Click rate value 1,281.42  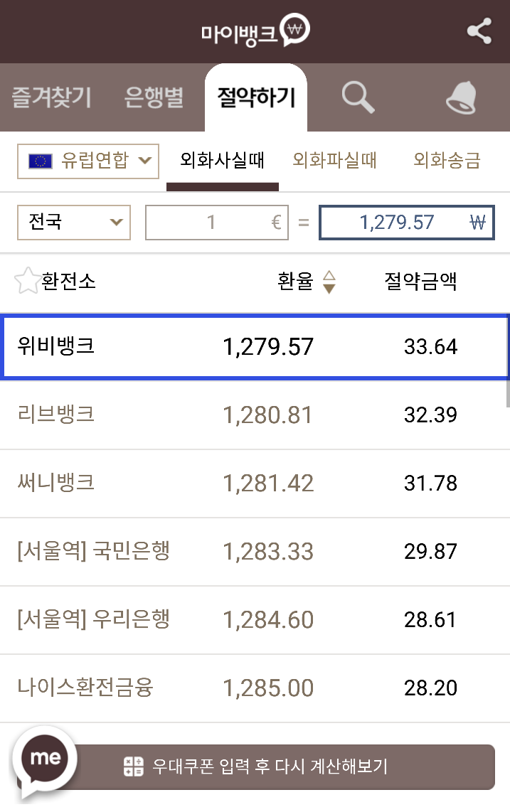click(268, 484)
